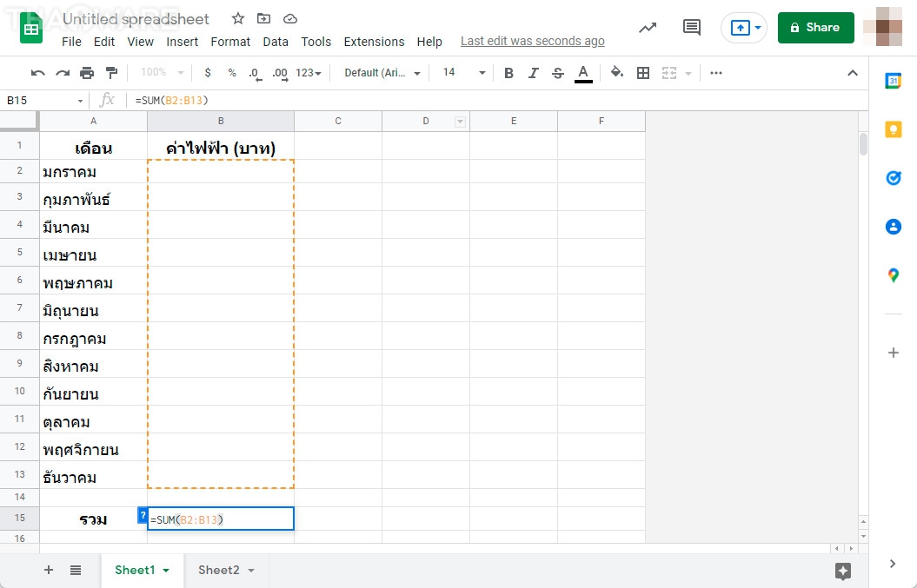Open the Default (Arial) font dropdown
Viewport: 917px width, 588px height.
382,73
